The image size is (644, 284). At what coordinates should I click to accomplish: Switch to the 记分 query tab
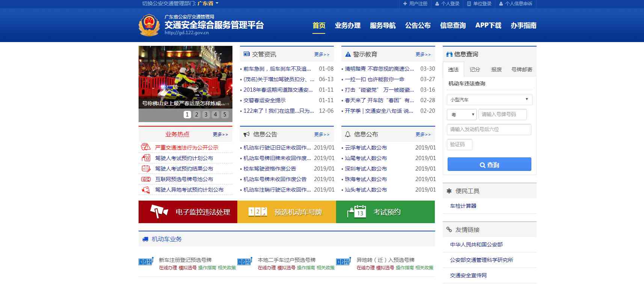(475, 69)
